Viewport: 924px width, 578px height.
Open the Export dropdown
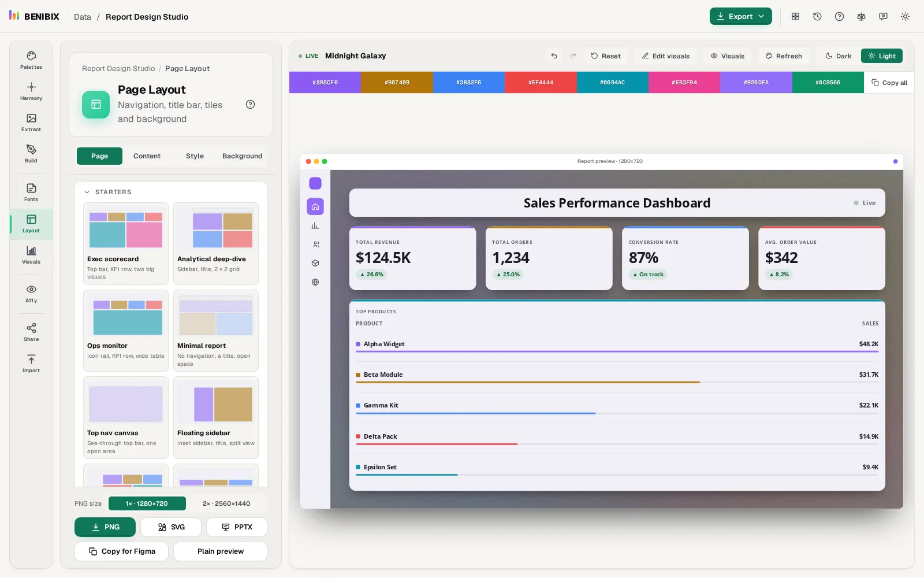coord(740,17)
